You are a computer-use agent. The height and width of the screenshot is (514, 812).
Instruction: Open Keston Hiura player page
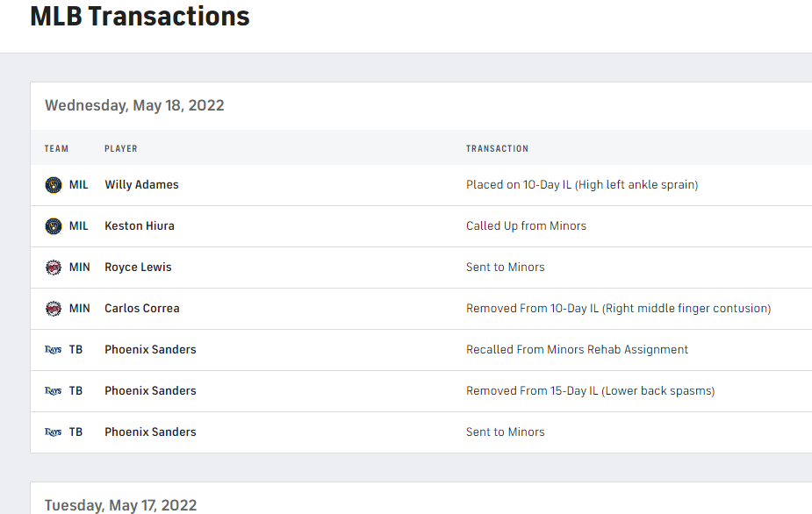coord(140,226)
